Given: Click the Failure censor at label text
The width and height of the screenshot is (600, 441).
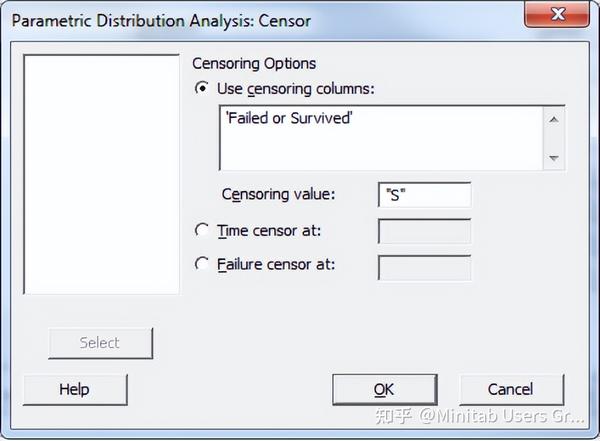Looking at the screenshot, I should click(276, 264).
